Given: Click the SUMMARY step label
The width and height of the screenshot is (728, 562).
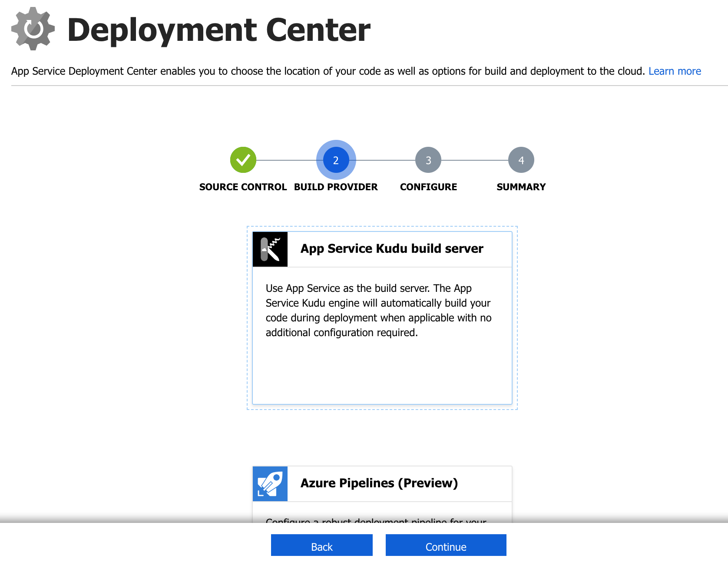Looking at the screenshot, I should point(521,187).
